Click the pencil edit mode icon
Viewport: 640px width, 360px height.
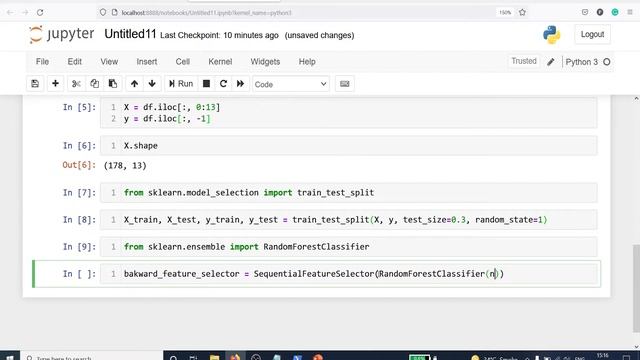pos(551,62)
